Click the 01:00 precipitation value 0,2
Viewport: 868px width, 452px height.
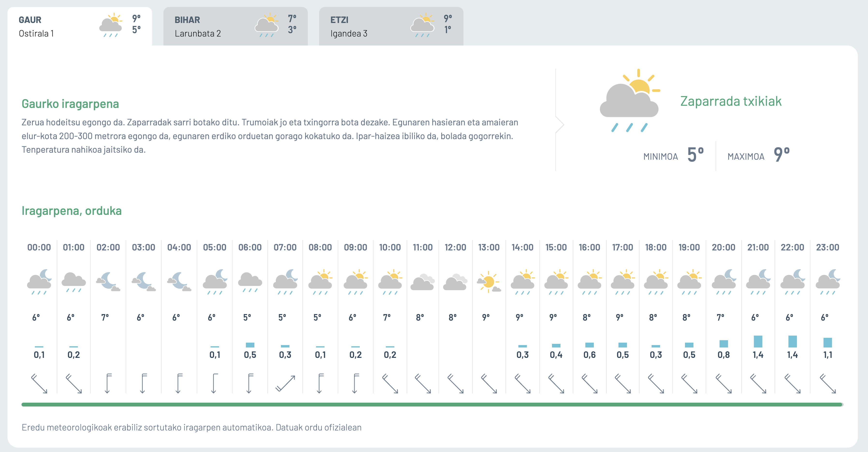(74, 355)
